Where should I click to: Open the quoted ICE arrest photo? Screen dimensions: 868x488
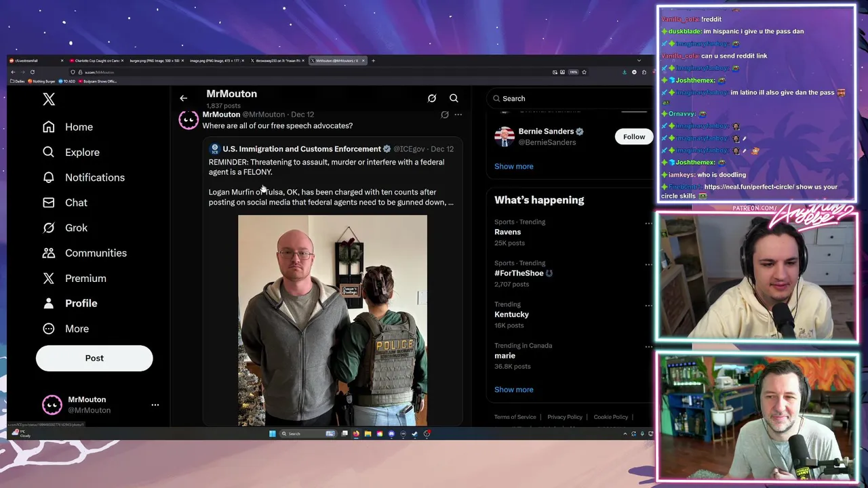point(332,321)
